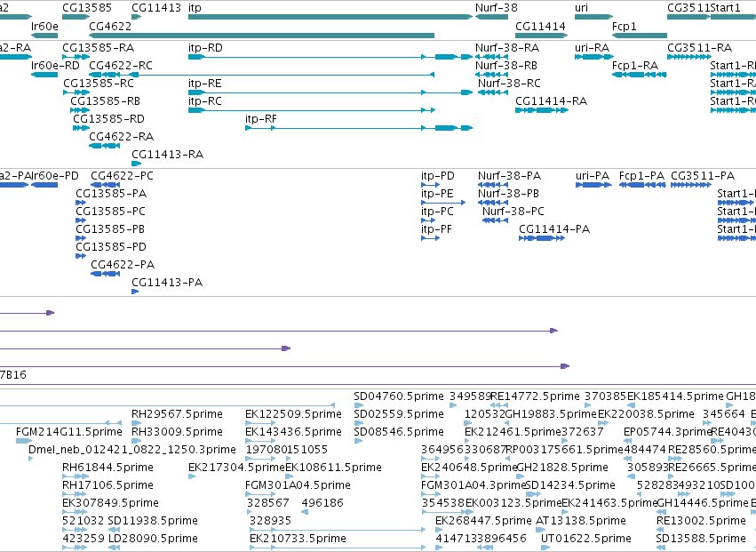Image resolution: width=756 pixels, height=552 pixels.
Task: Open the Nurf-38-PA protein label
Action: pyautogui.click(x=509, y=176)
